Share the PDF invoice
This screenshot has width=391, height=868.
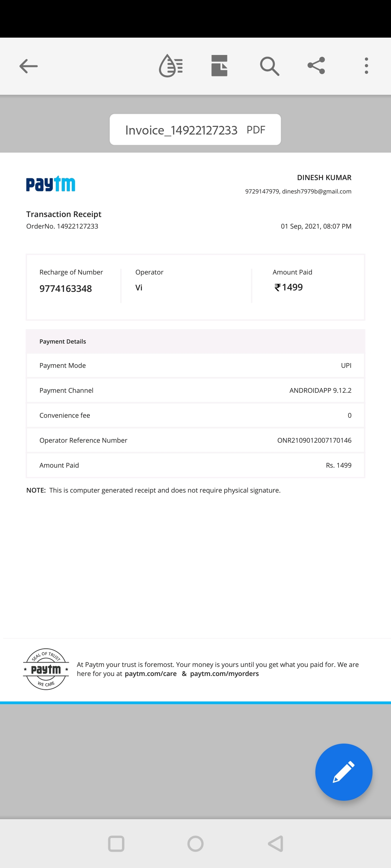click(x=316, y=66)
